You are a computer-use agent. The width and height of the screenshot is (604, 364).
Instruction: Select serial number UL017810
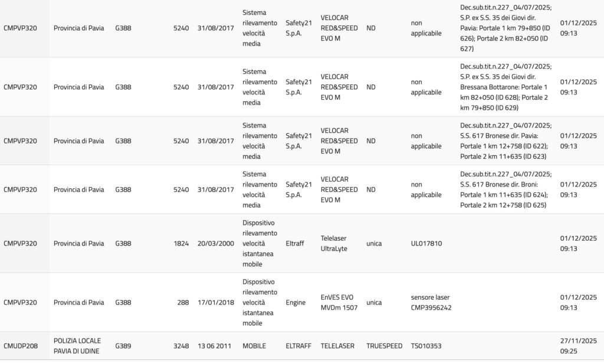pos(426,243)
